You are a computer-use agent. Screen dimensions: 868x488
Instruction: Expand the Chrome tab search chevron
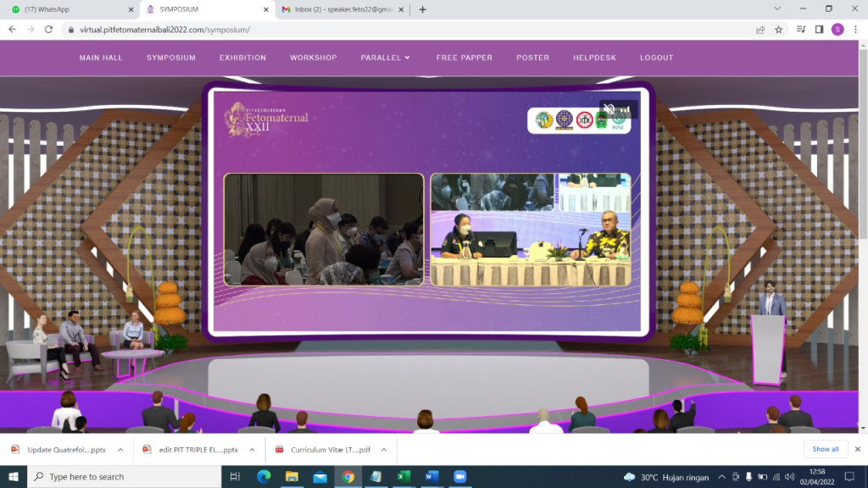[x=777, y=9]
